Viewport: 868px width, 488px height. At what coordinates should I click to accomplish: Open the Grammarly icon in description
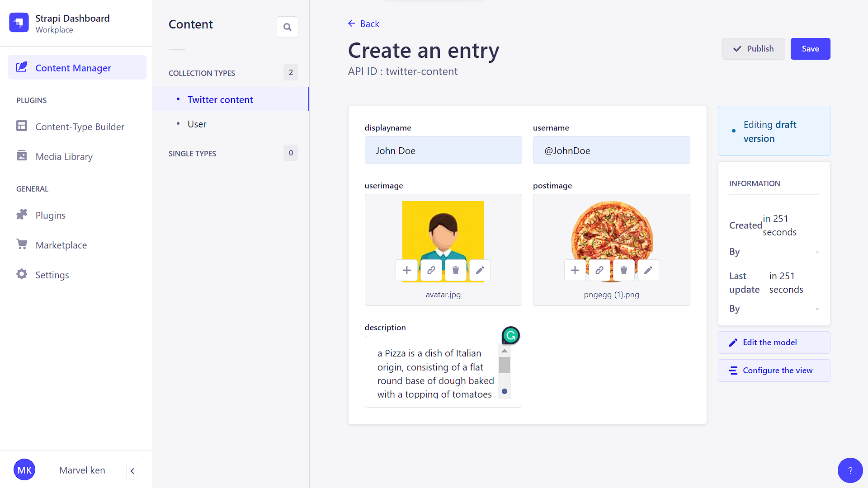coord(511,335)
